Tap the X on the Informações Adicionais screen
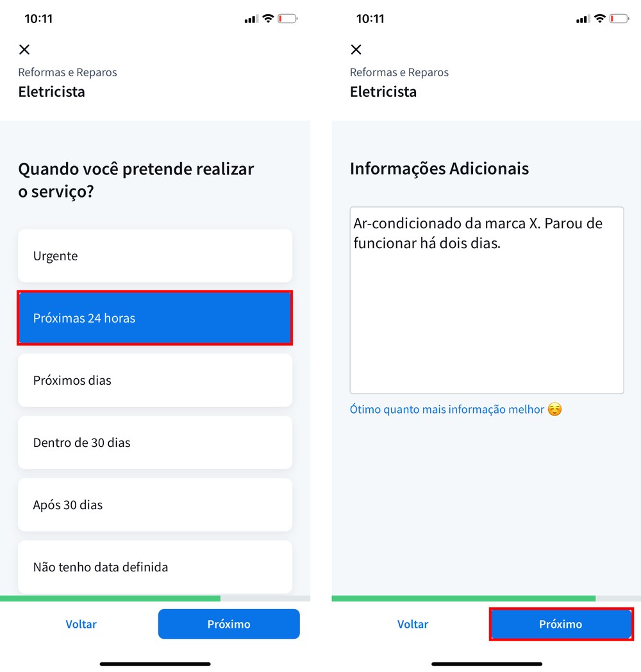The height and width of the screenshot is (672, 641). click(356, 49)
